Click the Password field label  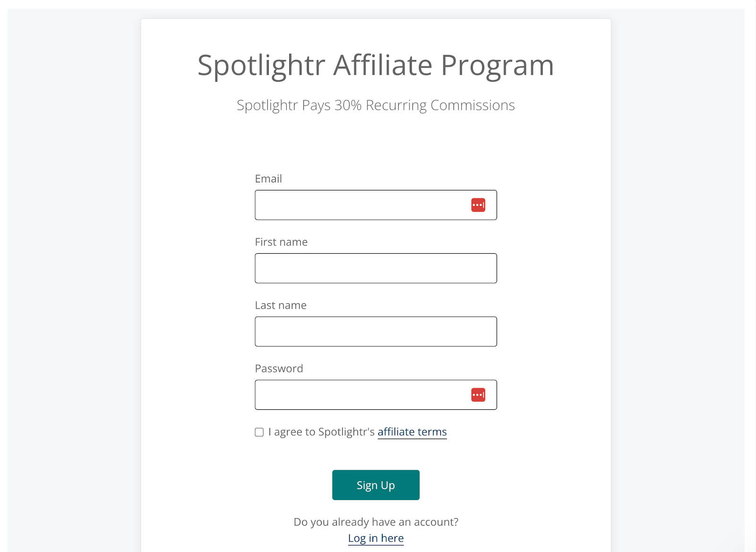279,368
